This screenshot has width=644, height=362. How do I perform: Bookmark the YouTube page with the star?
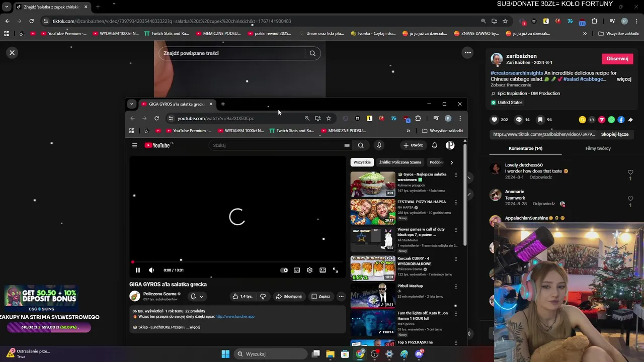pyautogui.click(x=329, y=118)
